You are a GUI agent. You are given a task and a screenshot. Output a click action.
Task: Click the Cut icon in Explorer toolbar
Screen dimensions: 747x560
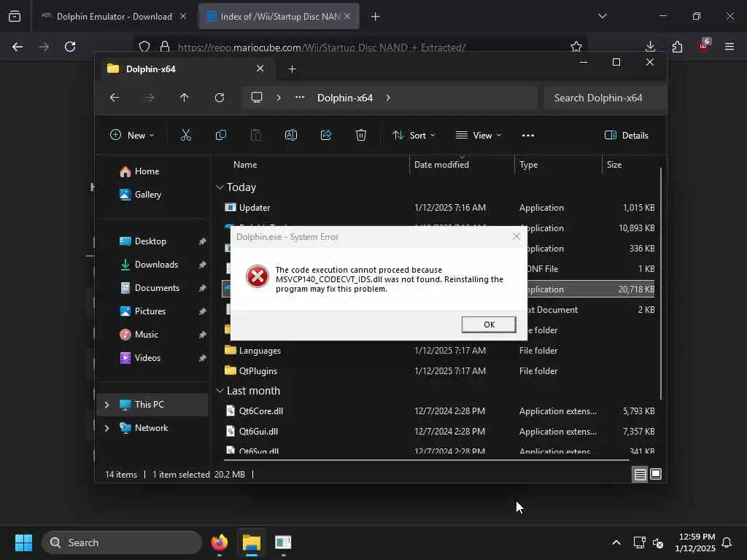click(x=186, y=135)
